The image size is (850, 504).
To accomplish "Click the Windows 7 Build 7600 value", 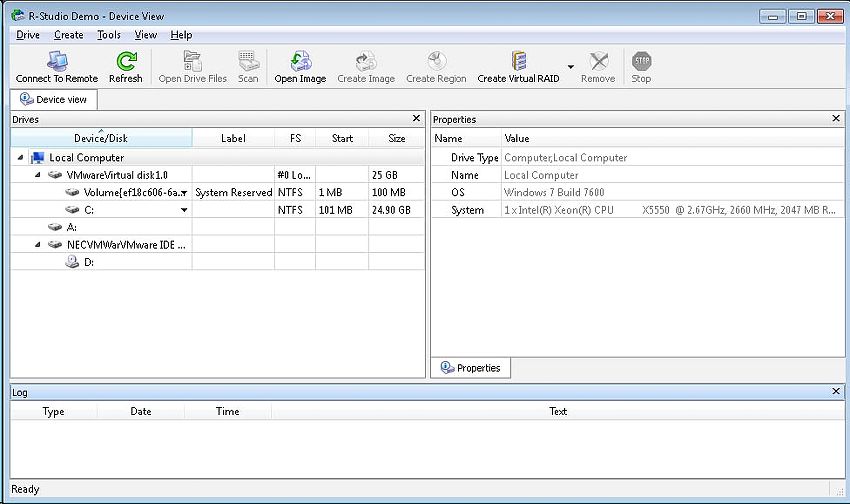I will (x=554, y=192).
